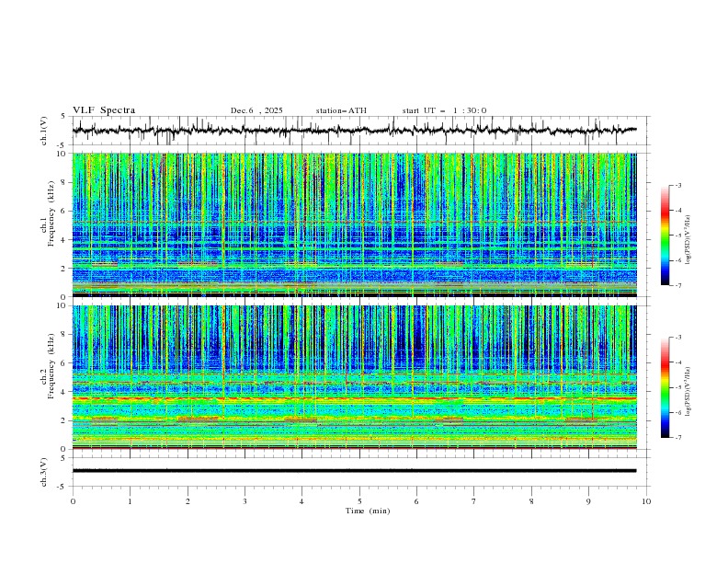
Task: Click the time axis end label "10"
Action: (646, 501)
